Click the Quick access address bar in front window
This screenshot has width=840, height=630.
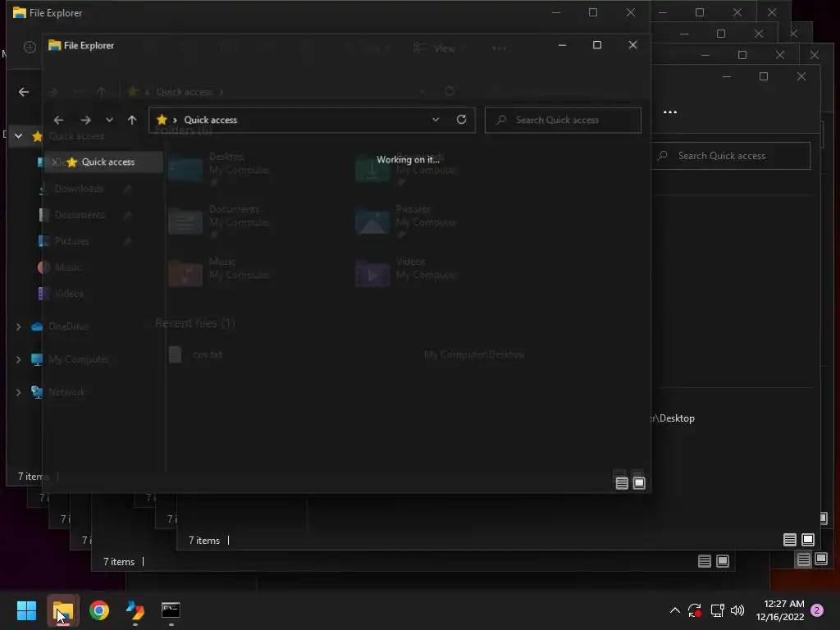(x=312, y=120)
